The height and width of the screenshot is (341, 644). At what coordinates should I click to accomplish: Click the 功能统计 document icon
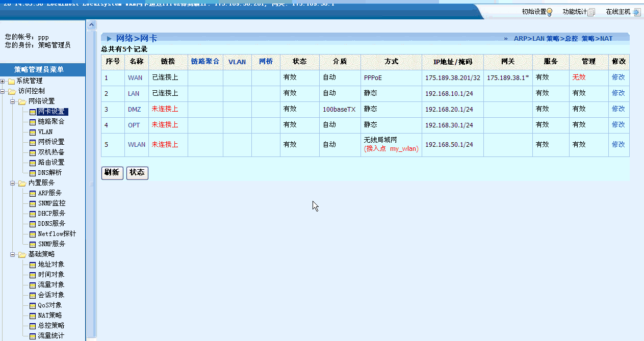pyautogui.click(x=591, y=12)
